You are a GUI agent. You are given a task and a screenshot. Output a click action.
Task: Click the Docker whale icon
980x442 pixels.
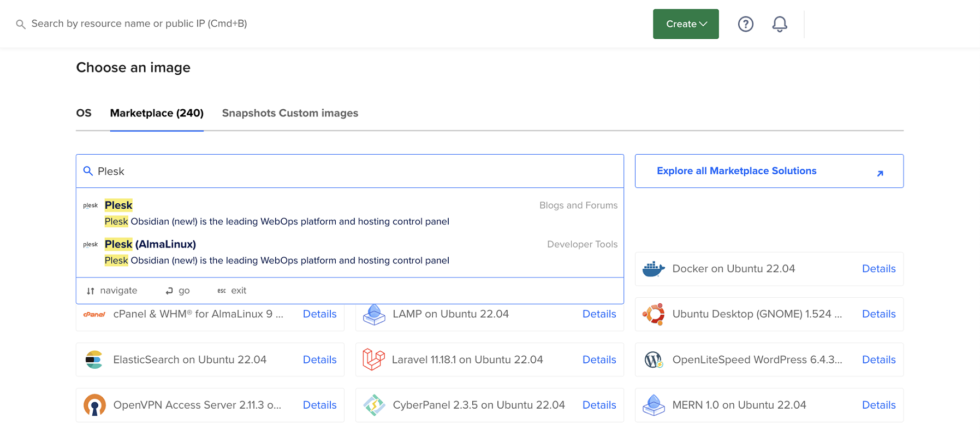[x=653, y=269]
